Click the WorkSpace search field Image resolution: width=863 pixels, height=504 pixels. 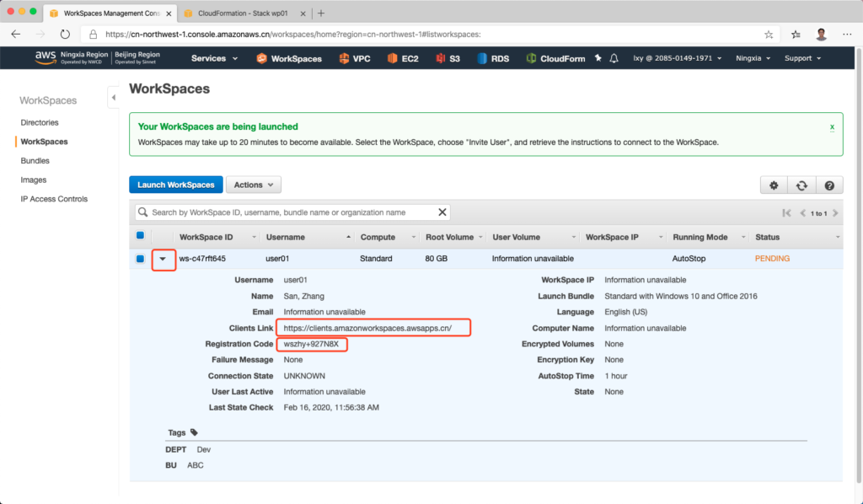[292, 212]
